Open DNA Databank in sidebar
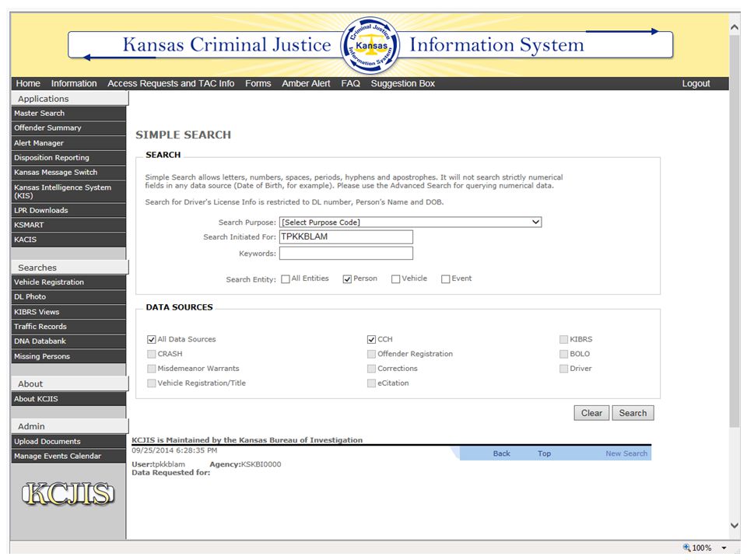Screen dimensions: 747x560 68,341
